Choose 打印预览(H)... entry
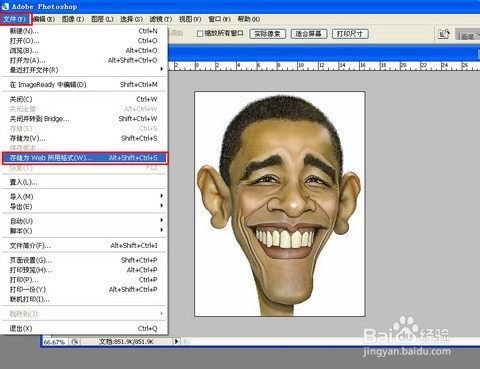Viewport: 480px width, 369px height. tap(84, 270)
